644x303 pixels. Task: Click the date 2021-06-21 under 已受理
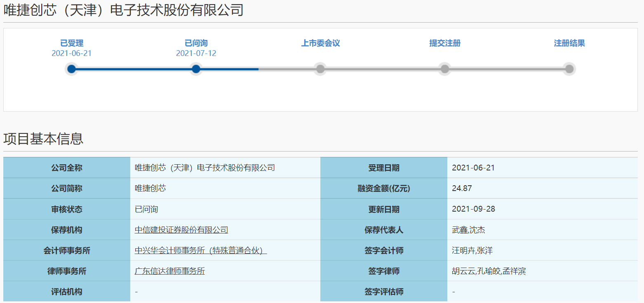(x=72, y=54)
